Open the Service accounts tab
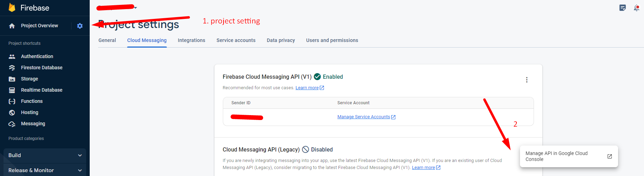644x176 pixels. point(236,40)
